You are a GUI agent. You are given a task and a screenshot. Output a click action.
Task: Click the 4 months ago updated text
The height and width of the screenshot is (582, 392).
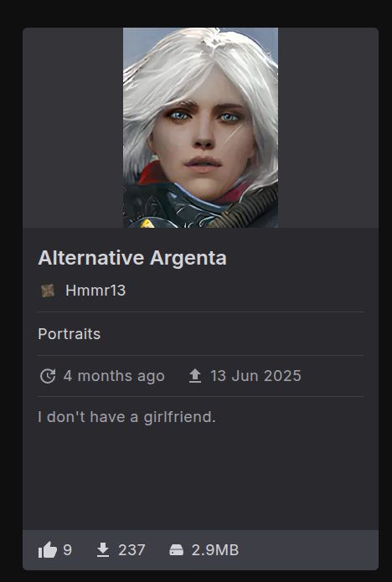[114, 376]
